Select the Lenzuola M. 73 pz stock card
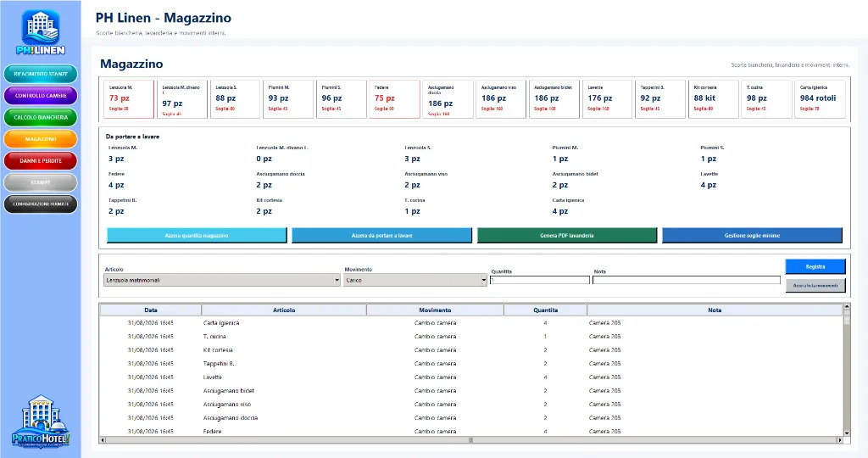The image size is (868, 458). [129, 99]
